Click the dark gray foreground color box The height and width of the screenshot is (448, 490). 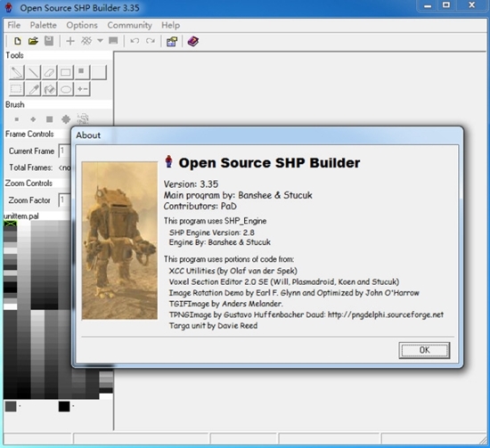coord(11,406)
